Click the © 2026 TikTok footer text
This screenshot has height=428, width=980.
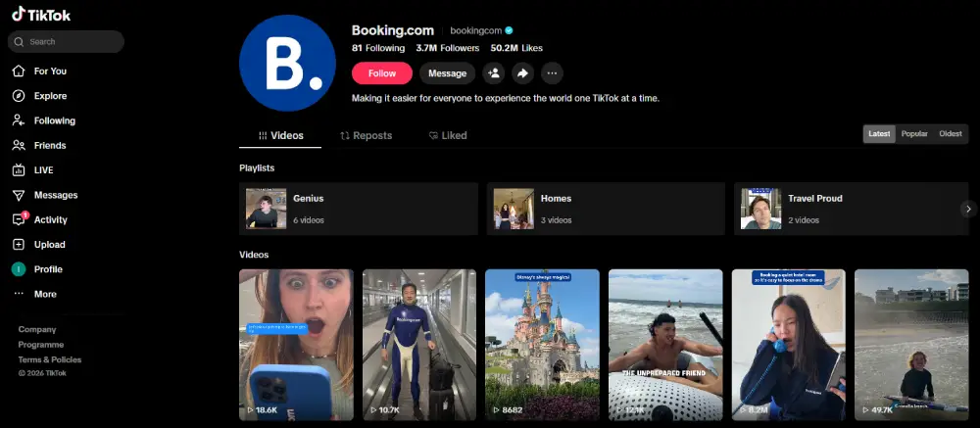tap(42, 373)
